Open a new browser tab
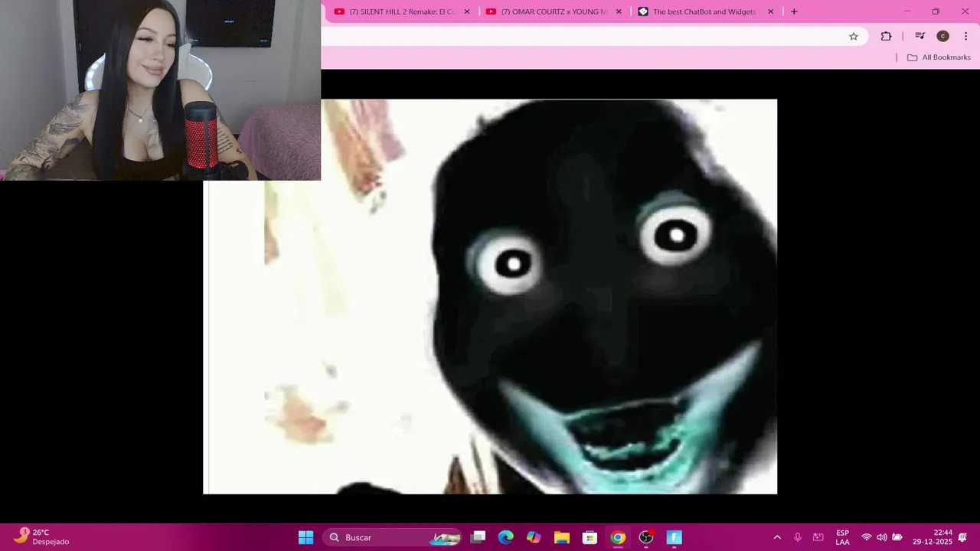This screenshot has height=551, width=980. click(794, 11)
